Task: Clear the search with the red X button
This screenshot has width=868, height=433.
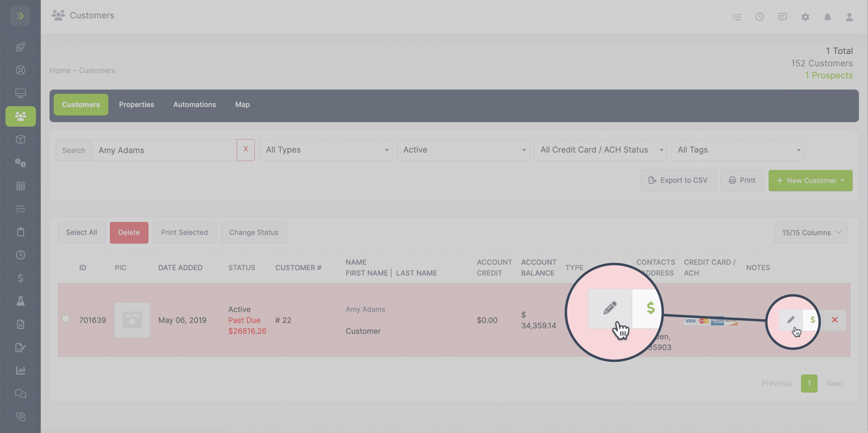Action: (x=245, y=150)
